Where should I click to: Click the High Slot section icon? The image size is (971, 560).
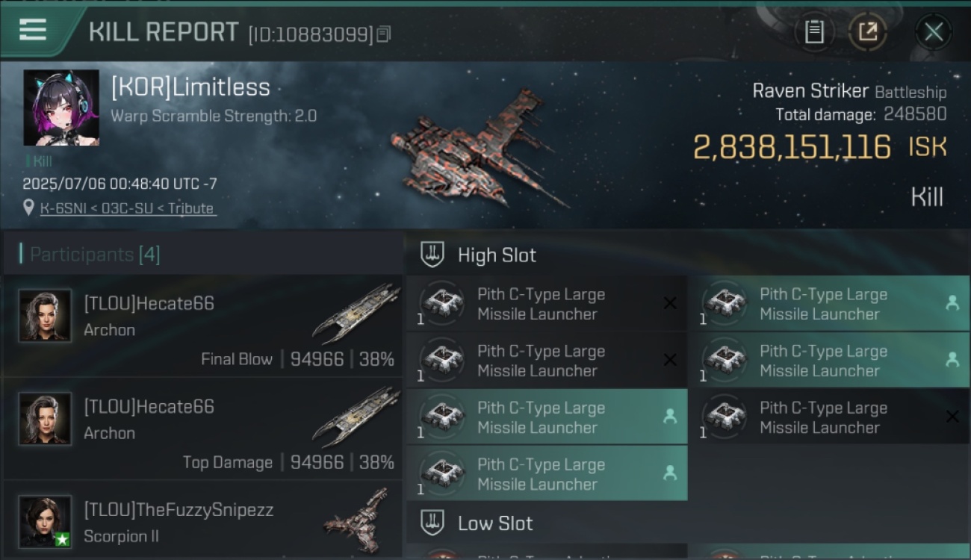click(432, 255)
